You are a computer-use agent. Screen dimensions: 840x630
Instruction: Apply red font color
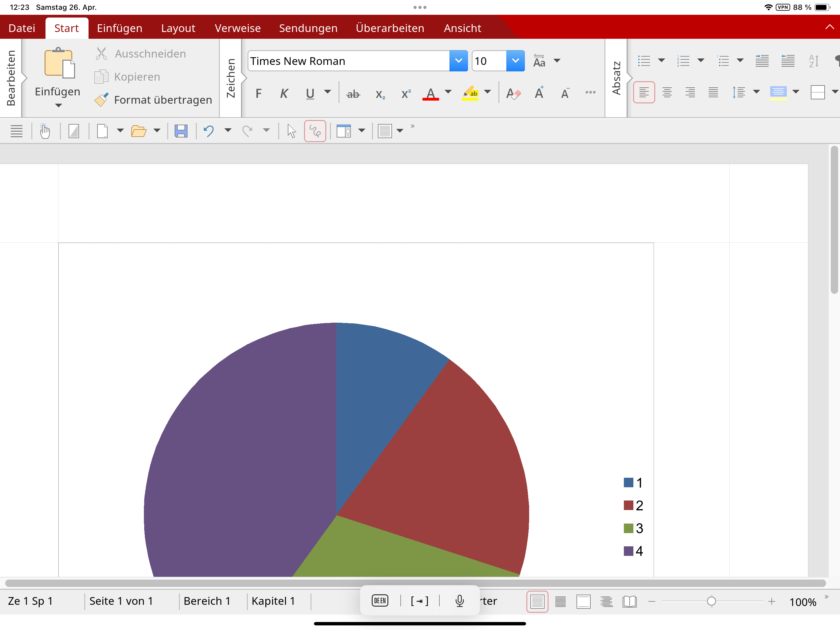[430, 93]
